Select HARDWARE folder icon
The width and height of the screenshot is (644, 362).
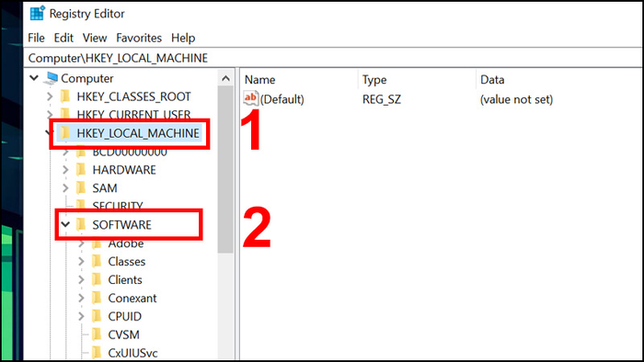tap(81, 169)
